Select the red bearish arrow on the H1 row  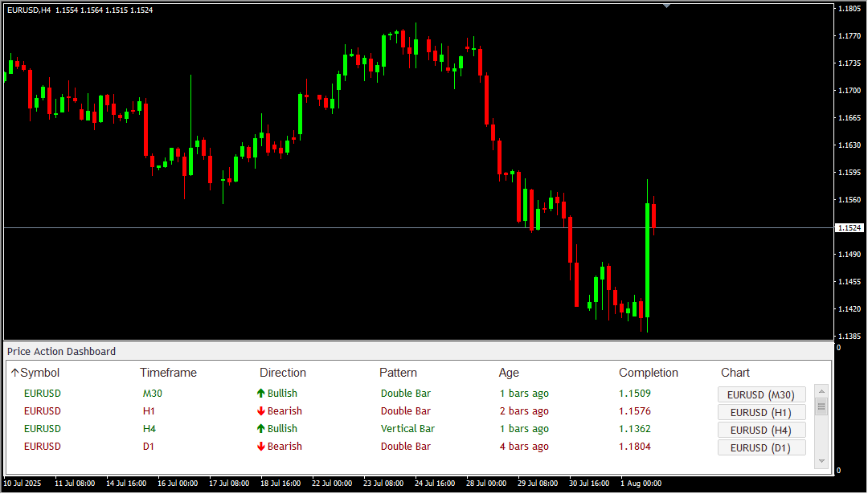[260, 410]
